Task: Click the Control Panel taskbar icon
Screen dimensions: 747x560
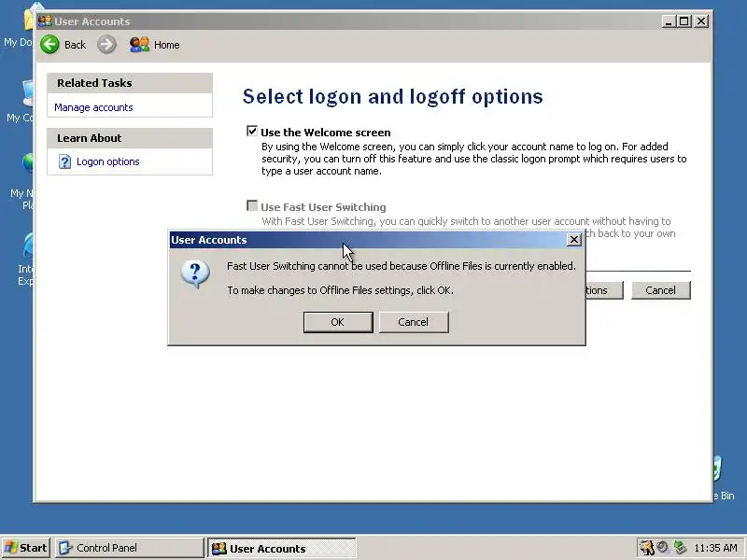Action: [x=65, y=548]
